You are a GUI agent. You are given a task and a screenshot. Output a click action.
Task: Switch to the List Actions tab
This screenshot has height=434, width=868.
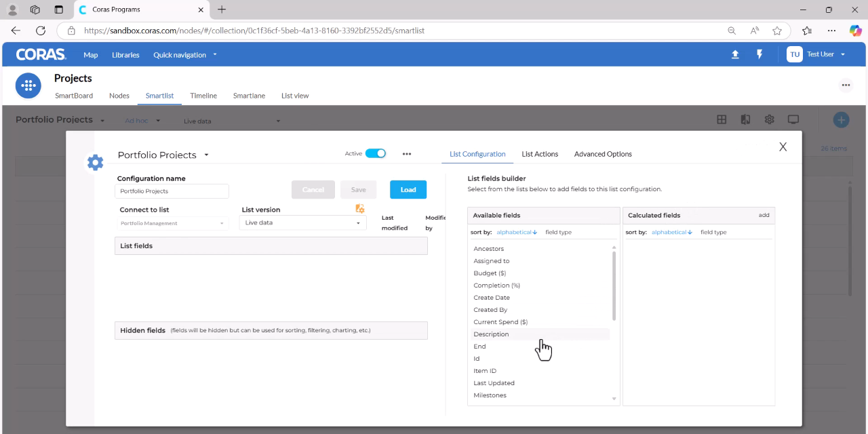point(540,154)
